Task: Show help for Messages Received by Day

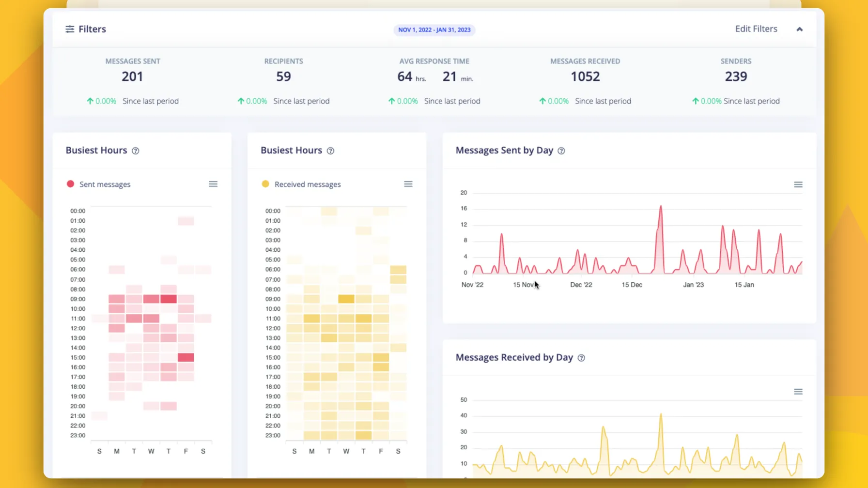Action: (x=581, y=358)
